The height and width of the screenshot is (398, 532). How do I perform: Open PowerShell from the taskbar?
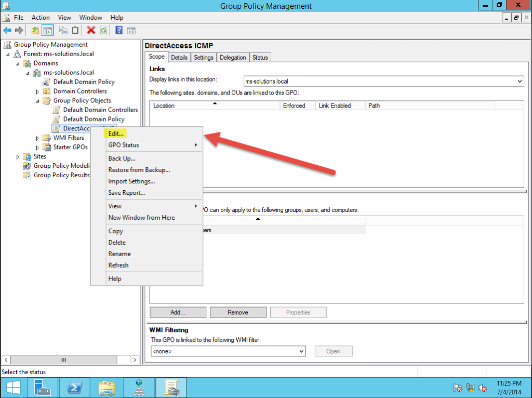pyautogui.click(x=74, y=387)
